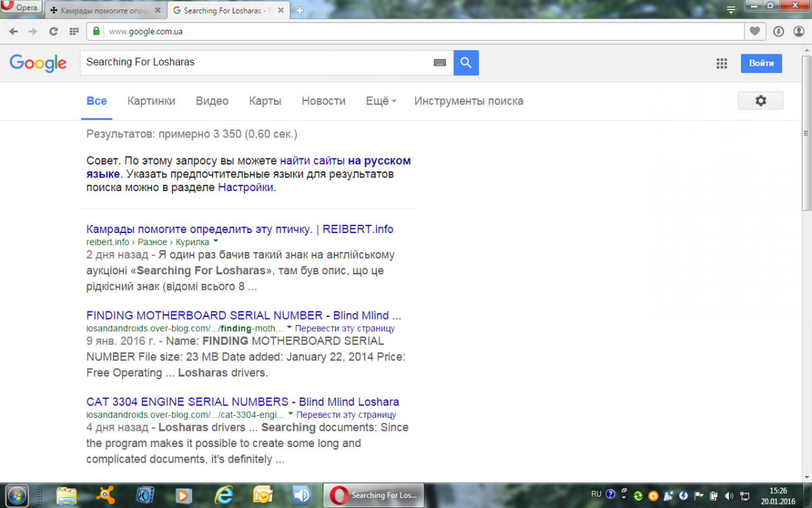This screenshot has height=508, width=812.
Task: Select the Opera Searching For Los taskbar button
Action: [x=374, y=495]
